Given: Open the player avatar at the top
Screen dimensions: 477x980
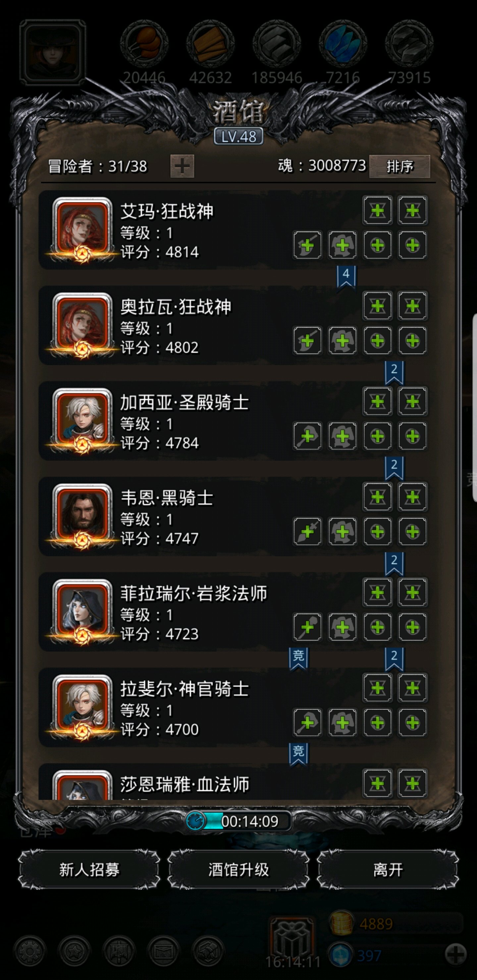Looking at the screenshot, I should tap(53, 53).
